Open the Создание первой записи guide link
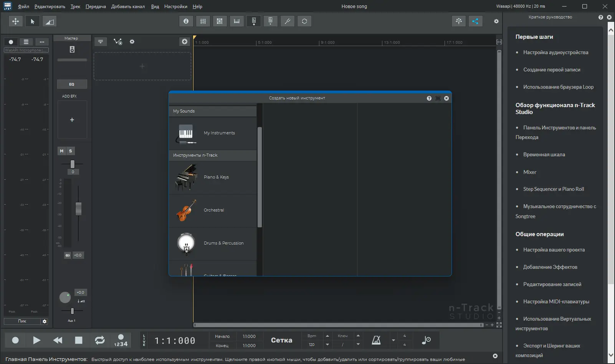 tap(552, 70)
